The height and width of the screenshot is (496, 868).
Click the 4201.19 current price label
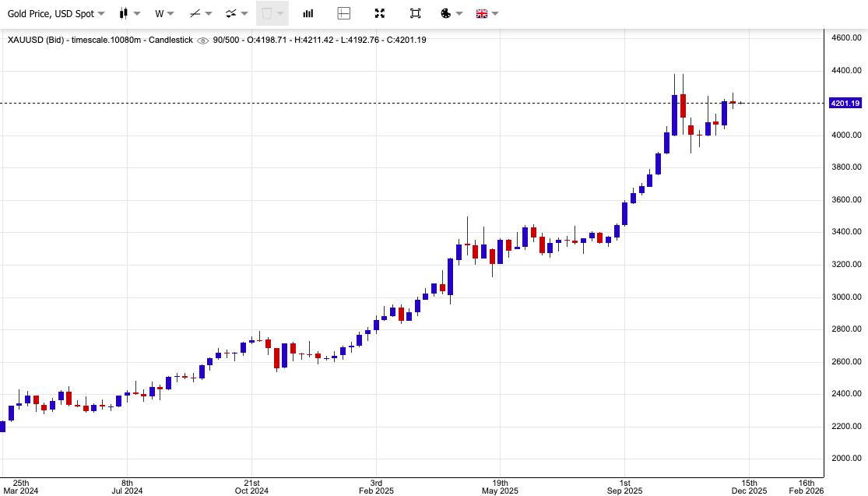point(845,104)
